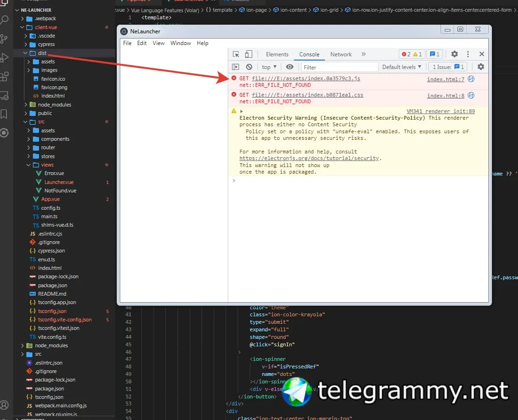Open the Run and Debug view icon

[4, 58]
